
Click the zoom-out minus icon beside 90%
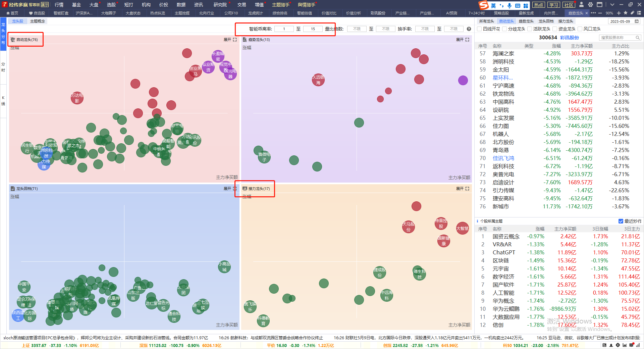click(x=600, y=13)
